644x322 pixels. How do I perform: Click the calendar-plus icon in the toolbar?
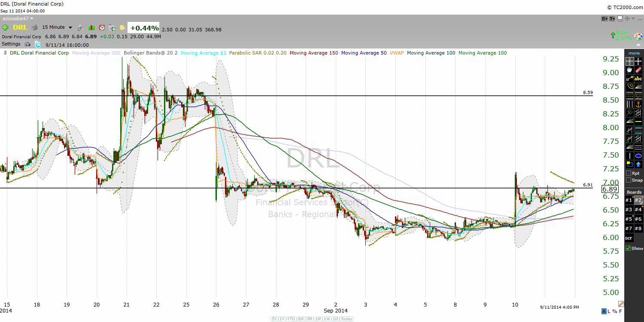(x=112, y=27)
